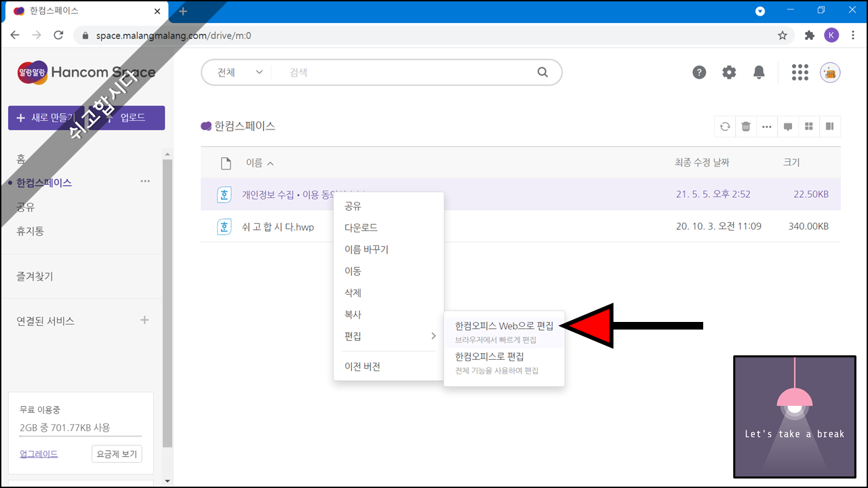
Task: Choose 이전 버전 in the context menu
Action: [x=389, y=367]
